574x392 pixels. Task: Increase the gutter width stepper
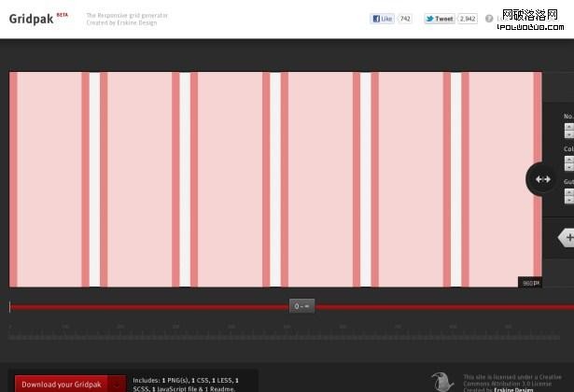pos(569,192)
